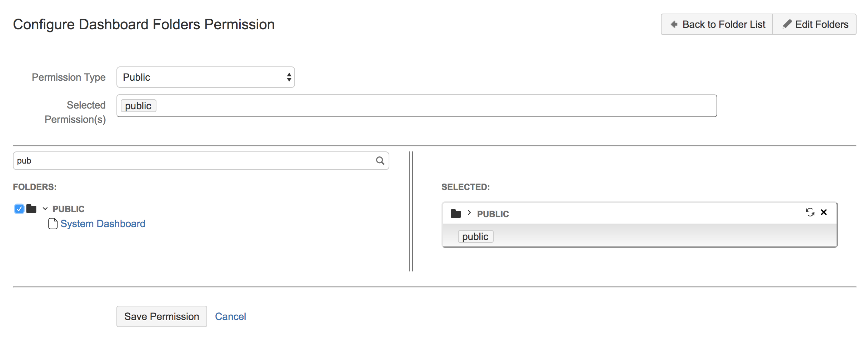The width and height of the screenshot is (868, 340).
Task: Click the refresh icon on the PUBLIC selection
Action: [810, 212]
